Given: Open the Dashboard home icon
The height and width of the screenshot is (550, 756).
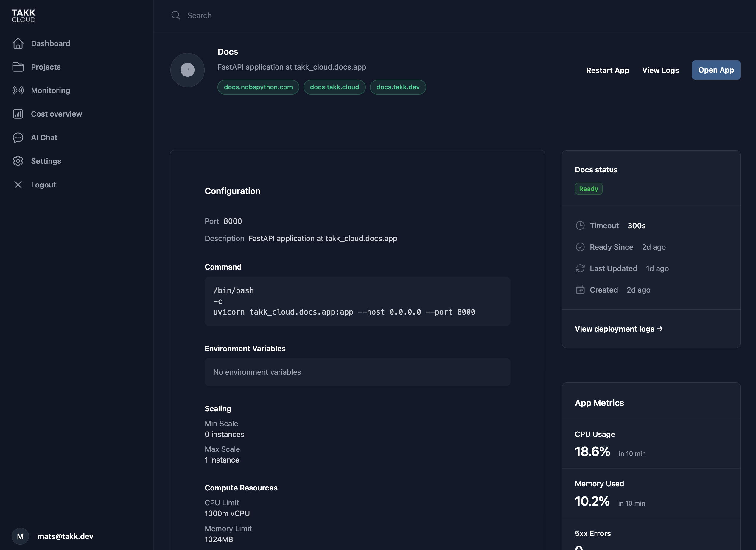Looking at the screenshot, I should (x=18, y=43).
